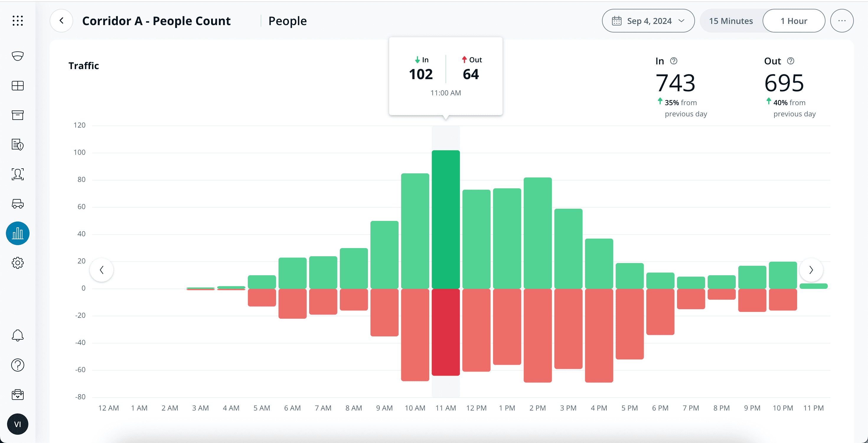
Task: Open the Sep 4, 2024 date dropdown
Action: [x=648, y=21]
